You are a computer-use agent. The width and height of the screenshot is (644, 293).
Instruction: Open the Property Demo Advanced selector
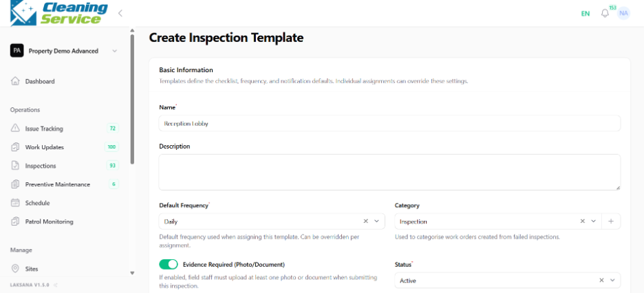tap(64, 51)
